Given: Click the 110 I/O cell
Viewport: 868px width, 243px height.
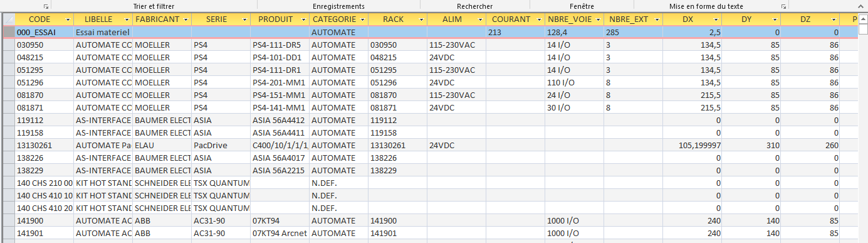Looking at the screenshot, I should pyautogui.click(x=574, y=82).
